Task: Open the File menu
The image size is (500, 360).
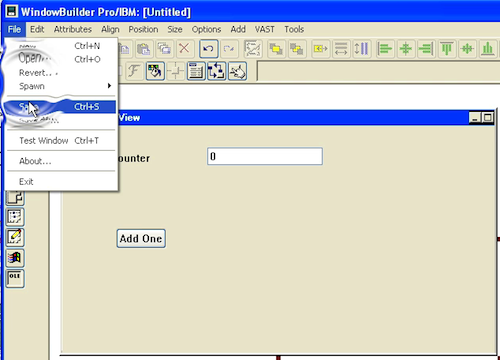Action: 14,29
